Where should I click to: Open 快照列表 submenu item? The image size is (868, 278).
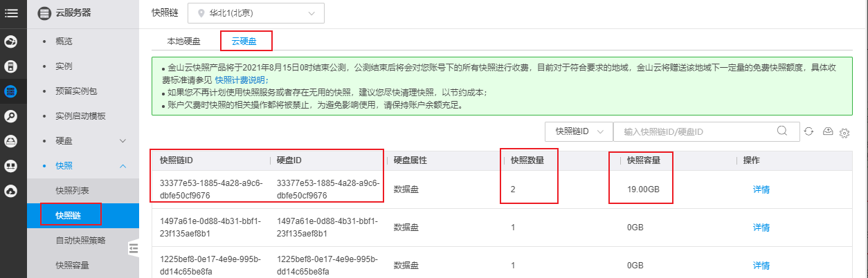[x=72, y=190]
